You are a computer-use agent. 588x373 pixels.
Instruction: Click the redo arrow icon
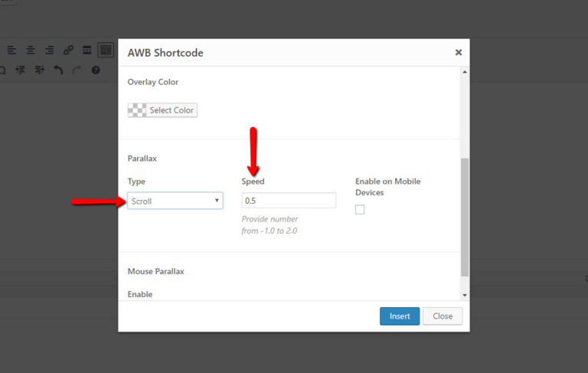pyautogui.click(x=77, y=70)
